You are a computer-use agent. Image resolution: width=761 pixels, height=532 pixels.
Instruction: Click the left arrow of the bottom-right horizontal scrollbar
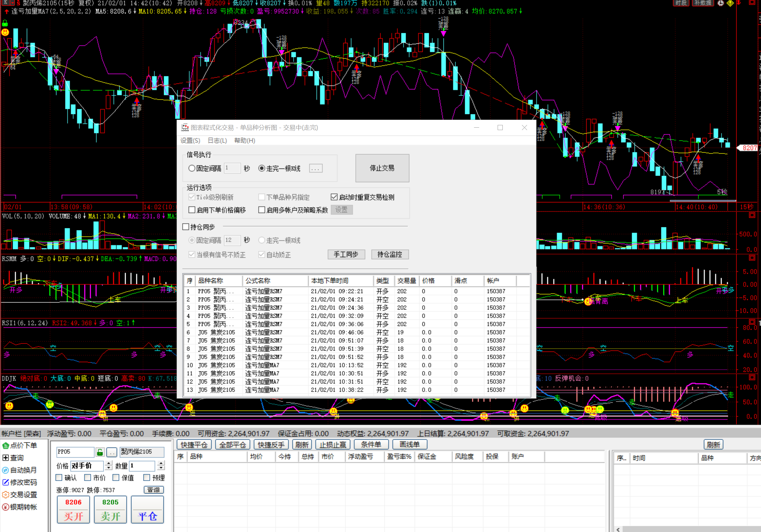[618, 529]
